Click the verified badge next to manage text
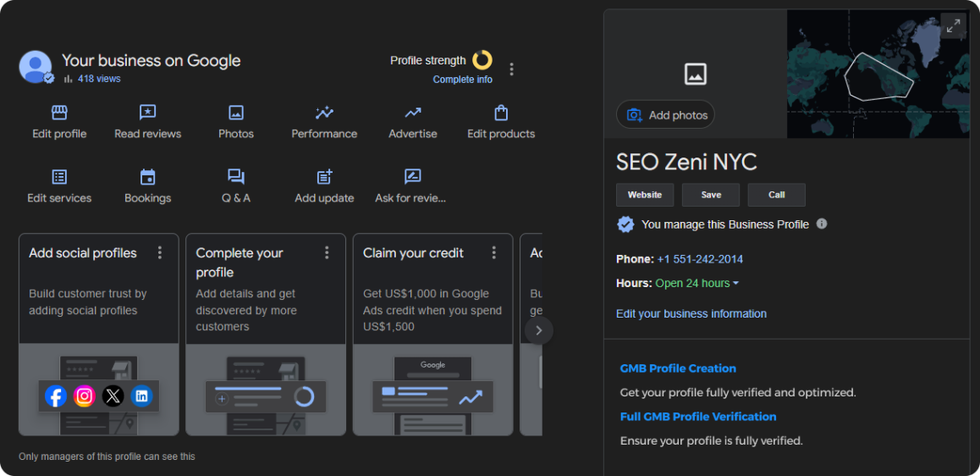Image resolution: width=980 pixels, height=476 pixels. pyautogui.click(x=625, y=224)
